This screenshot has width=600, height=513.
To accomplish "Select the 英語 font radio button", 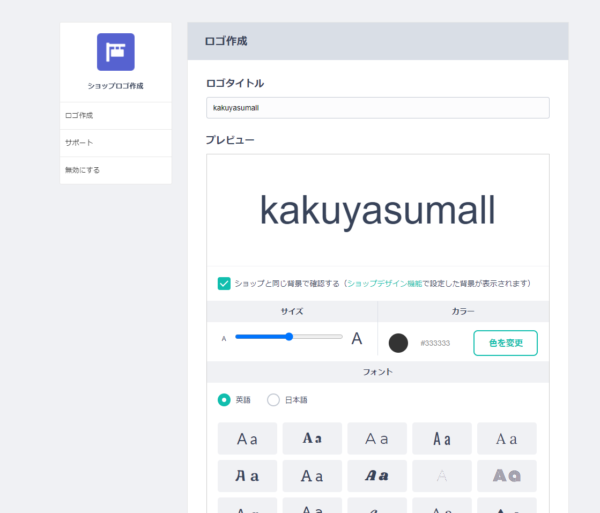I will 224,400.
